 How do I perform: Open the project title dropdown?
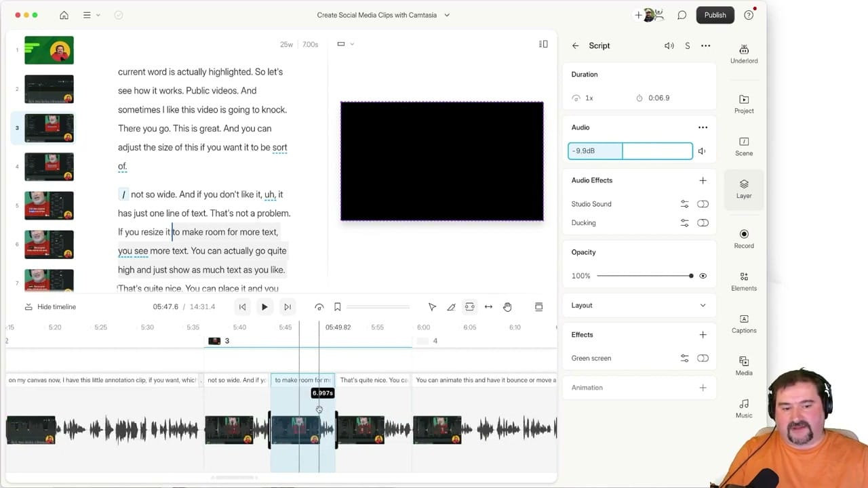point(446,15)
